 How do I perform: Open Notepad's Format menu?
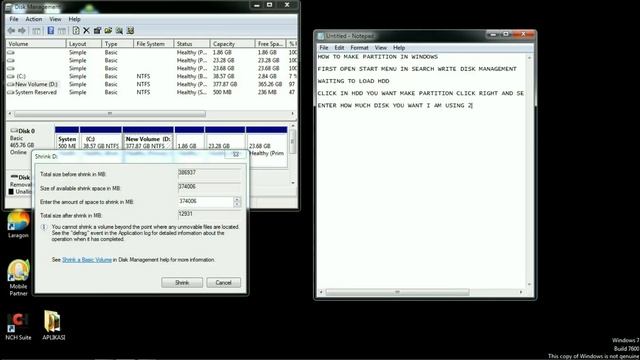click(x=359, y=48)
